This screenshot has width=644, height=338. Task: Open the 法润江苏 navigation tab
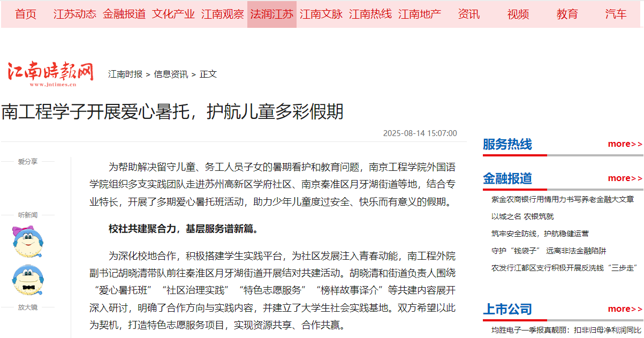coord(272,14)
